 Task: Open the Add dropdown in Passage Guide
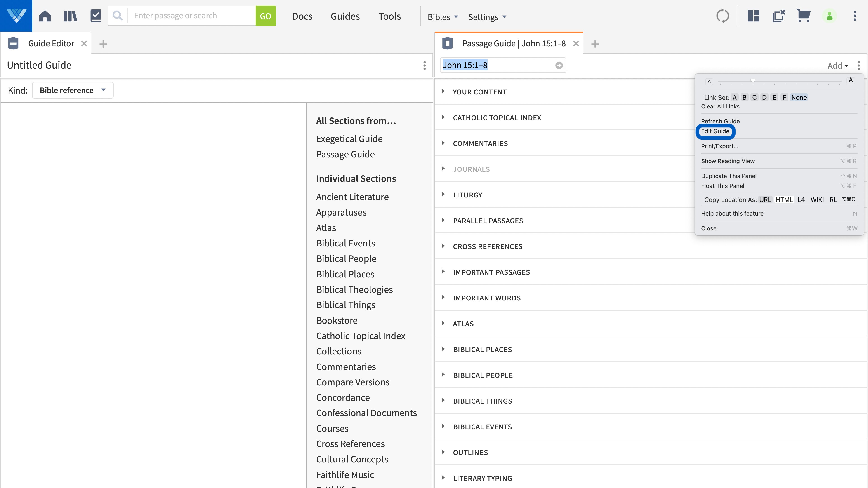[838, 65]
